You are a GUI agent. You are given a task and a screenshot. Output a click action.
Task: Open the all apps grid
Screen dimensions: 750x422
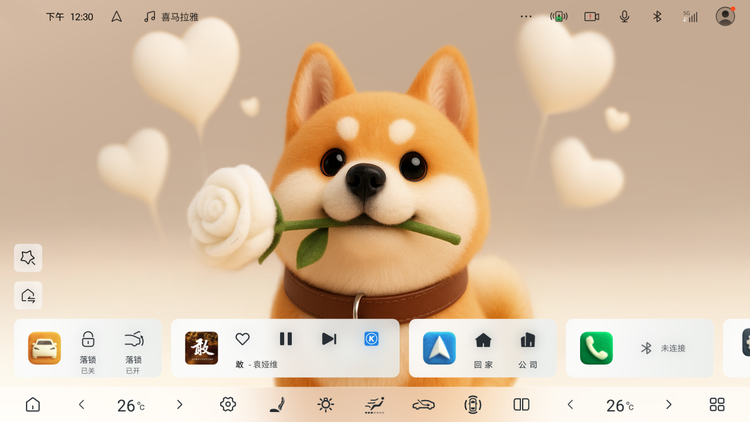coord(717,405)
